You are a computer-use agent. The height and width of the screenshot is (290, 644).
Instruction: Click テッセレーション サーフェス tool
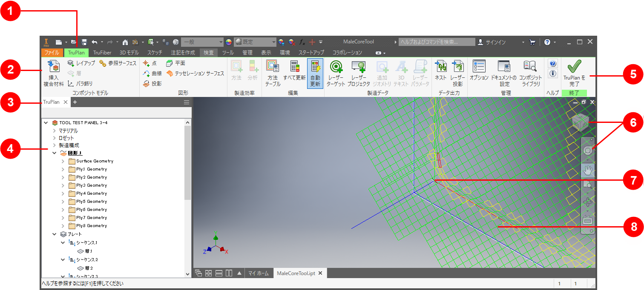(x=195, y=73)
